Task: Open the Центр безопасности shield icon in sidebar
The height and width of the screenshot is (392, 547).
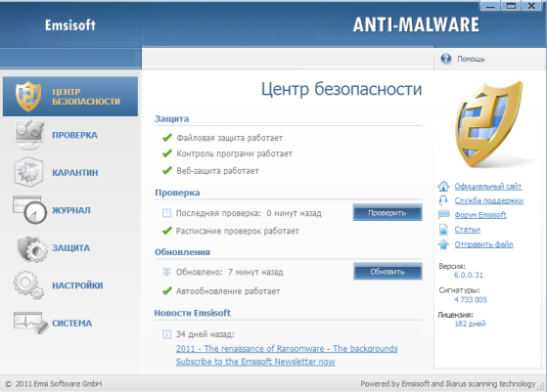Action: point(28,96)
